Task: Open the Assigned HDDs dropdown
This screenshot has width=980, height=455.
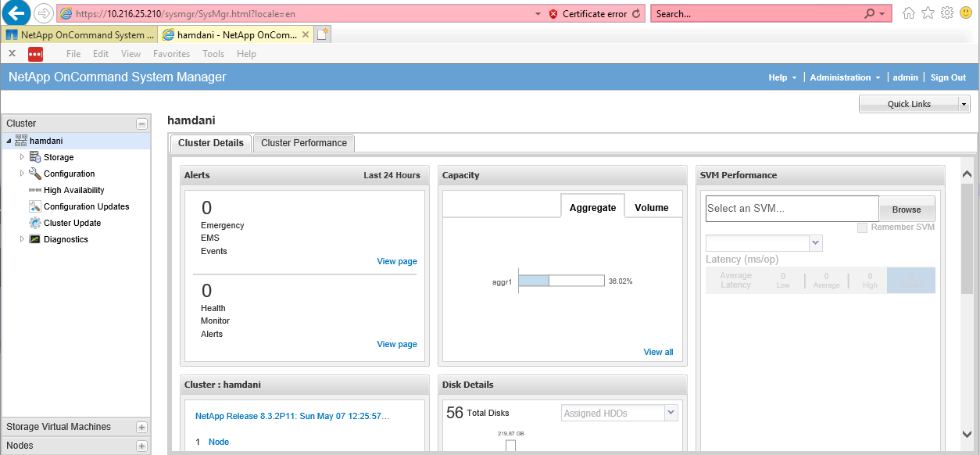Action: (671, 413)
